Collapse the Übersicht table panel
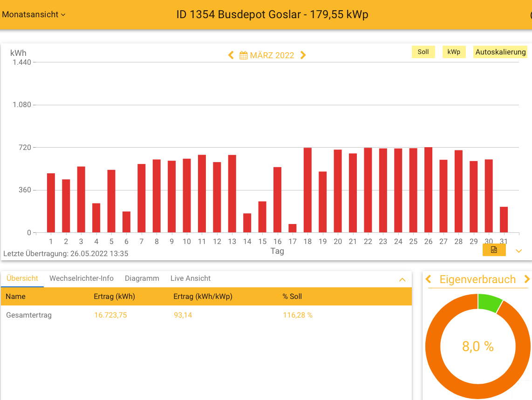Viewport: 532px width, 400px height. [402, 280]
